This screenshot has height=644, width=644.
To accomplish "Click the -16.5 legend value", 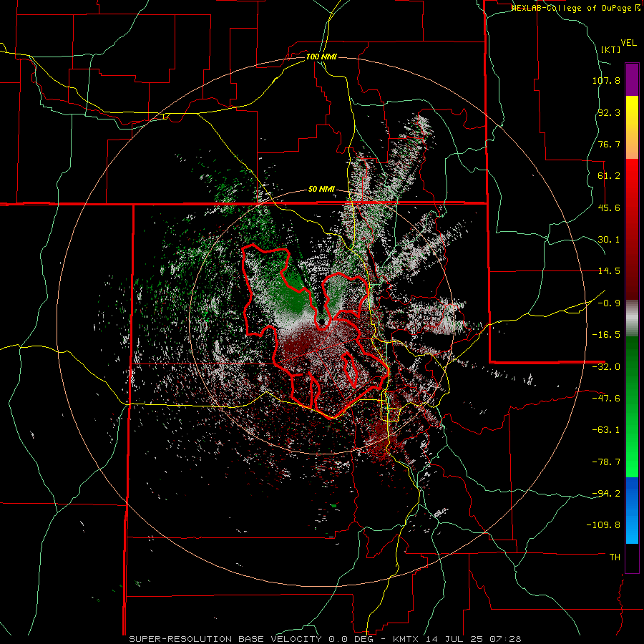I will [606, 335].
